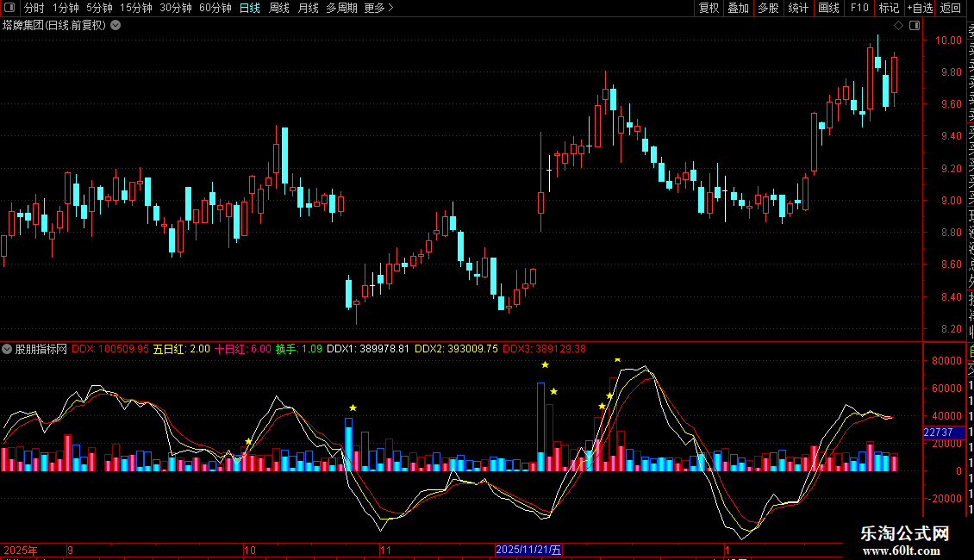This screenshot has height=560, width=974.
Task: Select the 60分钟 period tab
Action: [x=215, y=8]
